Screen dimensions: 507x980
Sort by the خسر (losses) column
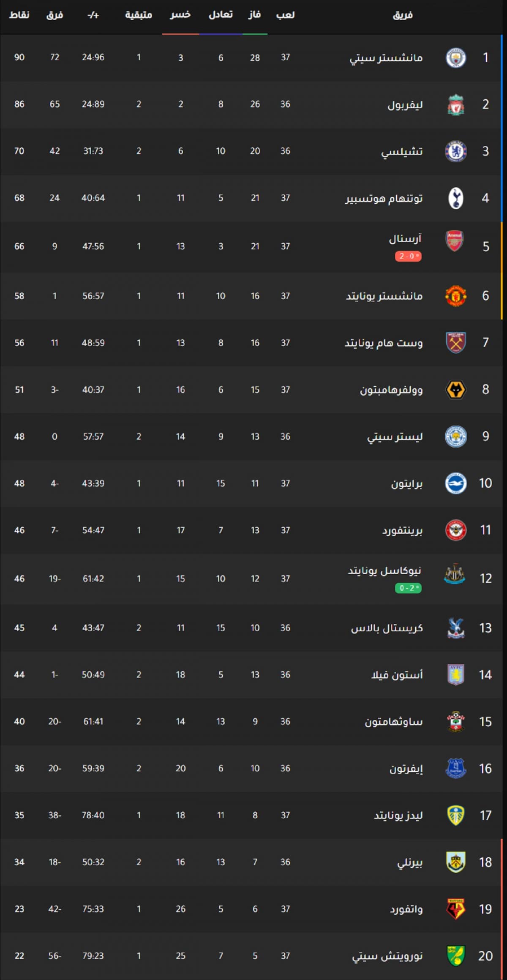(x=180, y=15)
